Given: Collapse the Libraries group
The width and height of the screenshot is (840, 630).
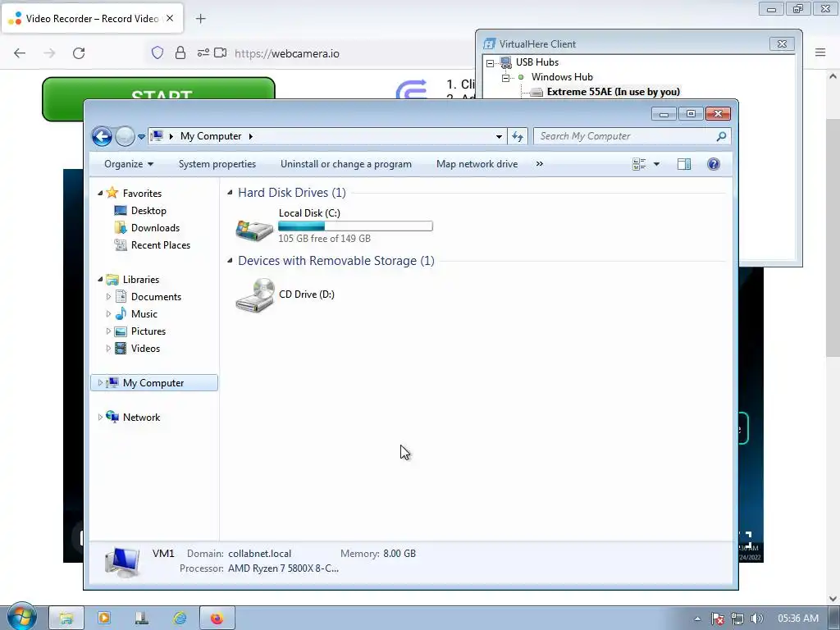Looking at the screenshot, I should pos(100,279).
